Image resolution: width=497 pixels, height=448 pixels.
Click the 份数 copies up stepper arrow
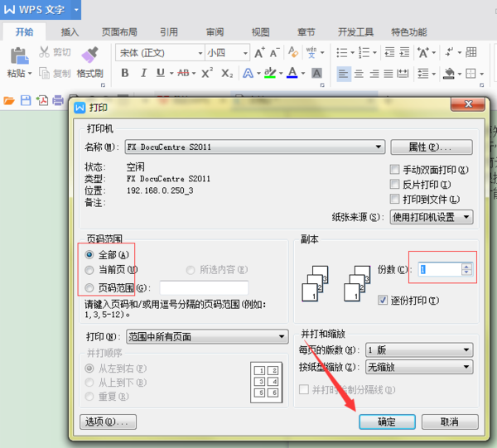click(466, 267)
